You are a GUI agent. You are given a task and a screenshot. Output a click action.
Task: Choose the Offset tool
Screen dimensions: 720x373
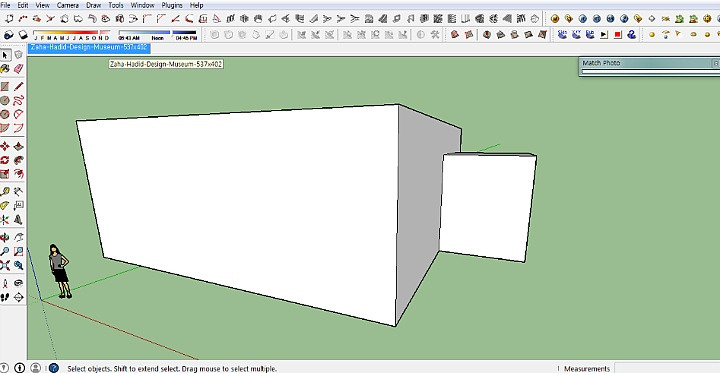click(x=18, y=174)
